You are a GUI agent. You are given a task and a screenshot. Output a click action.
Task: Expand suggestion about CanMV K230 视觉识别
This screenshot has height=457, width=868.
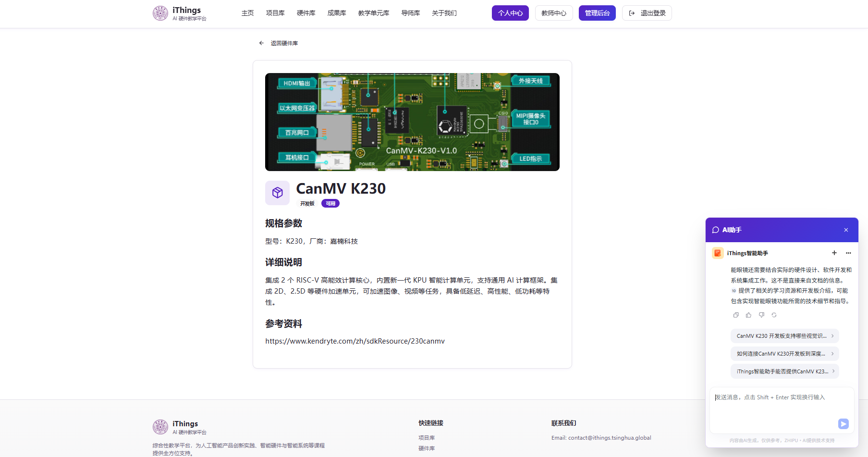pyautogui.click(x=784, y=336)
